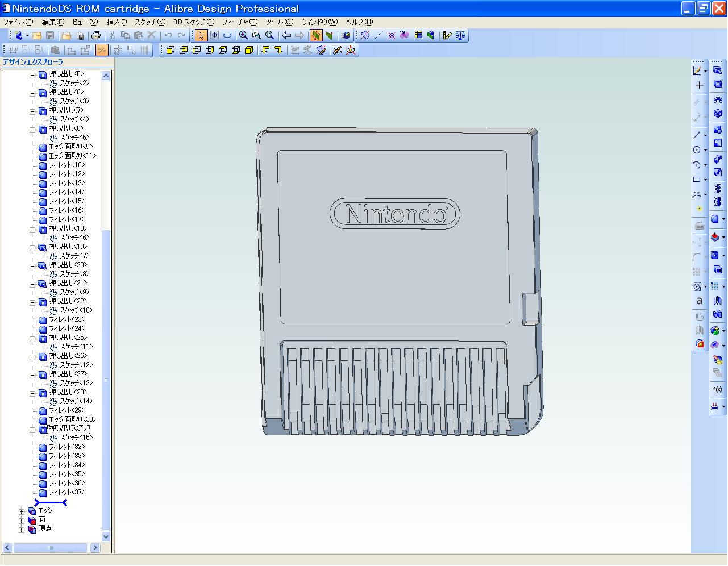Click the Design Explorer horizontal scrollbar
The image size is (728, 566).
coord(50,547)
